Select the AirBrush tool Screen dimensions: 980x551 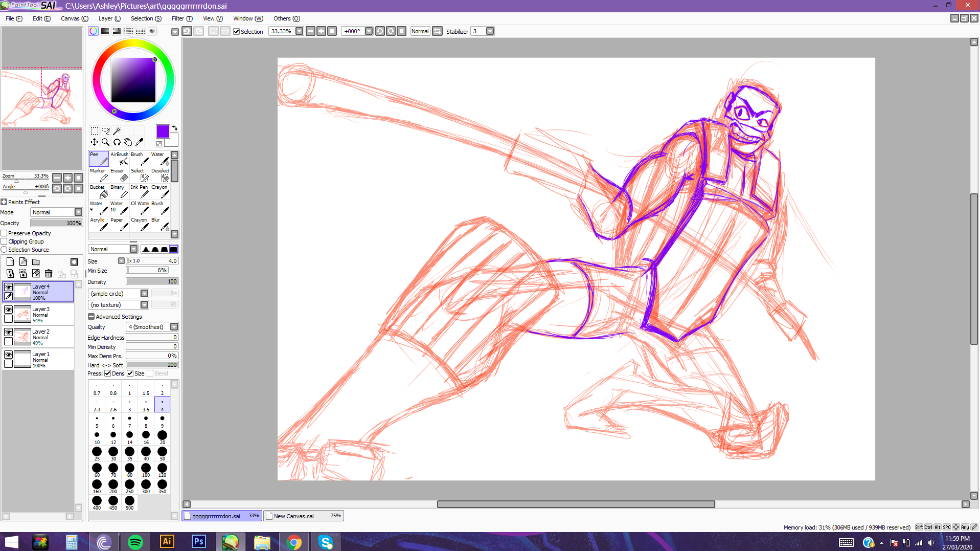[x=119, y=159]
